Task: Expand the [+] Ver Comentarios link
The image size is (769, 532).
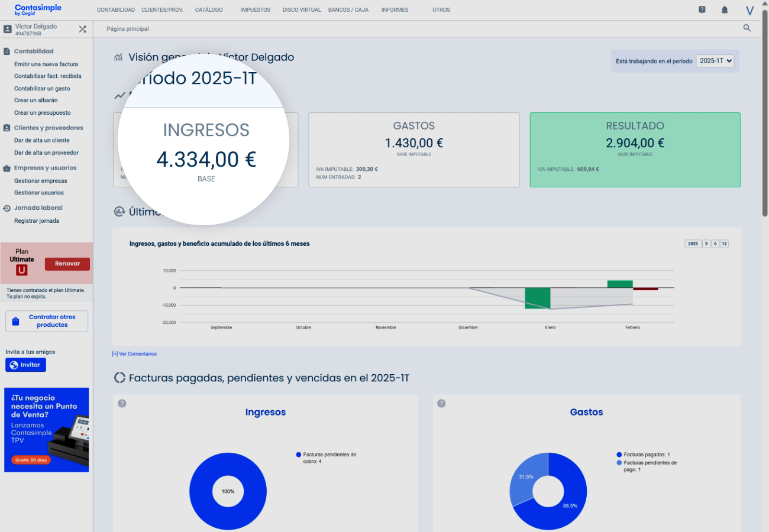Action: (134, 354)
